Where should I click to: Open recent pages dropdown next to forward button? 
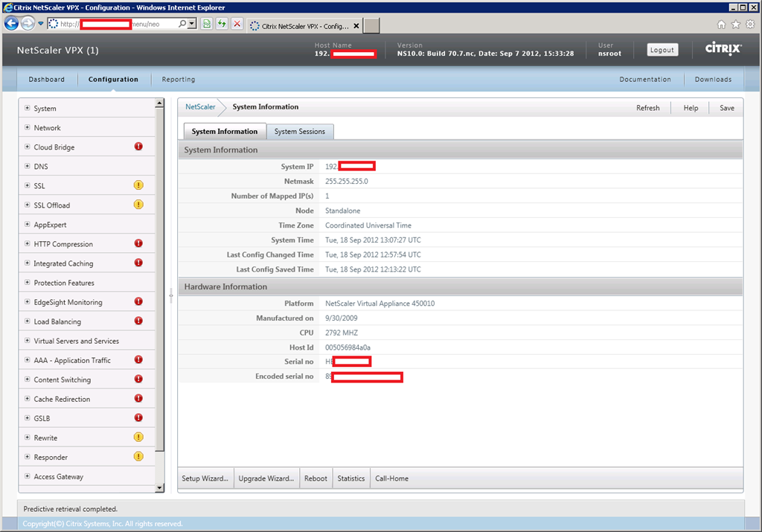point(41,23)
